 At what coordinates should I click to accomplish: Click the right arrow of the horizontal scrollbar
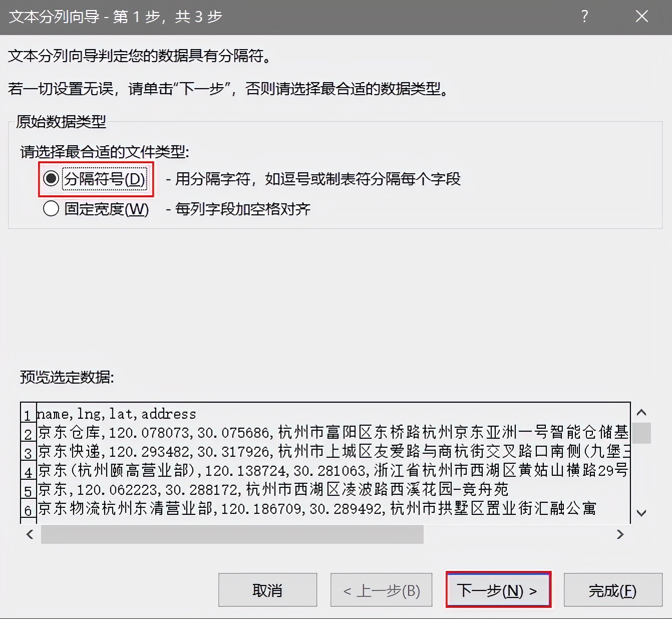click(x=620, y=535)
